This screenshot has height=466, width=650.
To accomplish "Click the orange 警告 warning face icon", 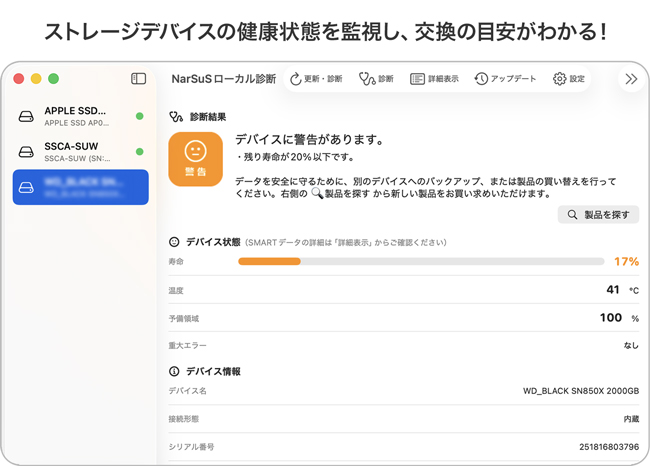I will click(x=196, y=159).
